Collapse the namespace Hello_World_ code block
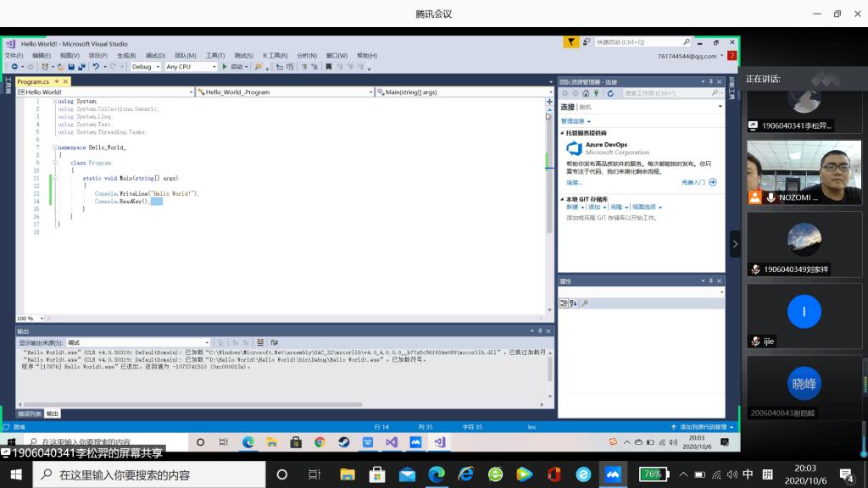This screenshot has height=488, width=868. coord(55,147)
